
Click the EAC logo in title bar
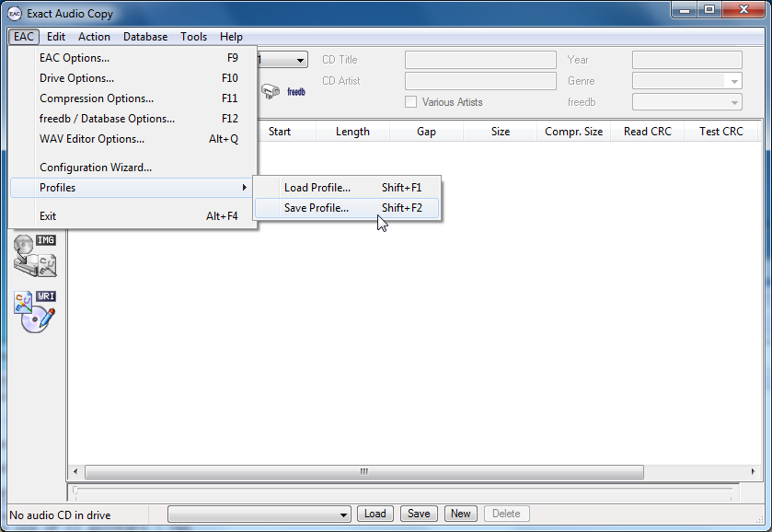[14, 14]
